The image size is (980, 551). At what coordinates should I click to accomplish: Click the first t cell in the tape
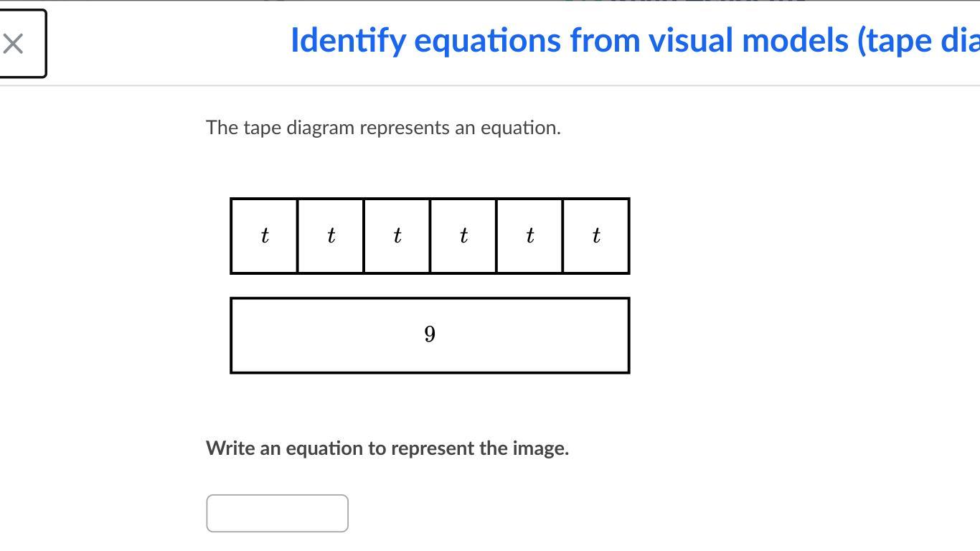point(264,236)
